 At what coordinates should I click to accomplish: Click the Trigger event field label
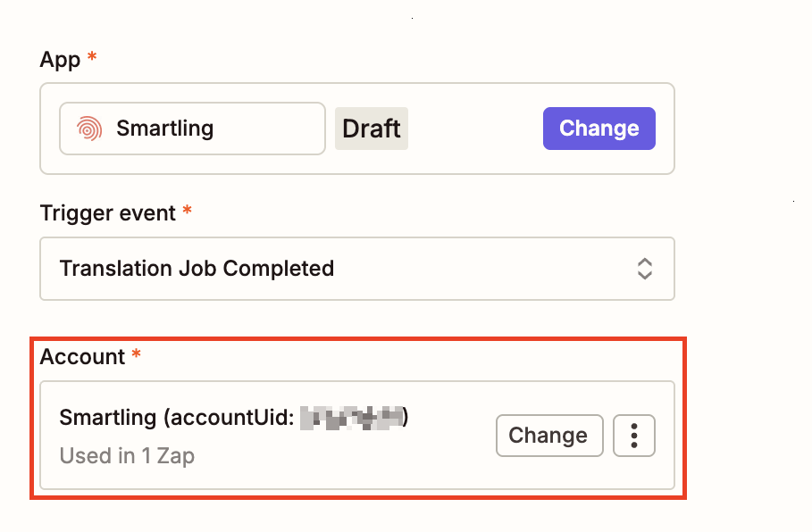[x=108, y=213]
